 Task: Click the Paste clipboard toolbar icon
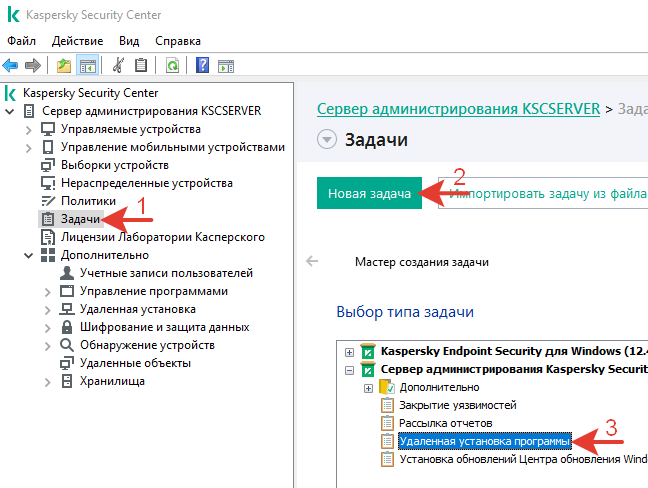click(x=141, y=65)
